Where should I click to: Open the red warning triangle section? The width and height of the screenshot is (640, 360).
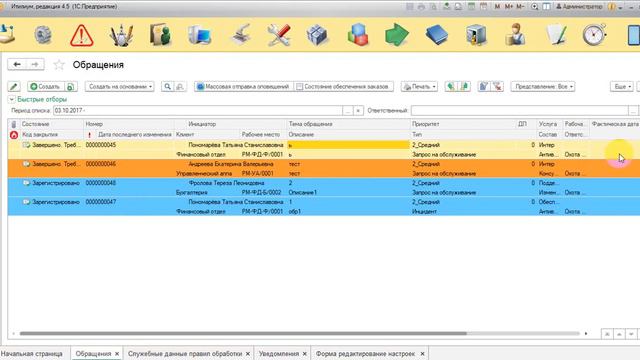click(82, 35)
